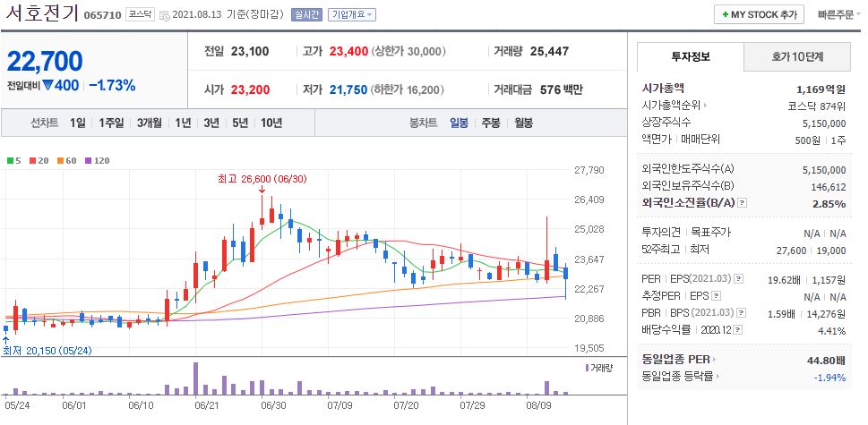This screenshot has height=425, width=868.
Task: Expand 동일업종 등락률 arrow link
Action: [682, 377]
